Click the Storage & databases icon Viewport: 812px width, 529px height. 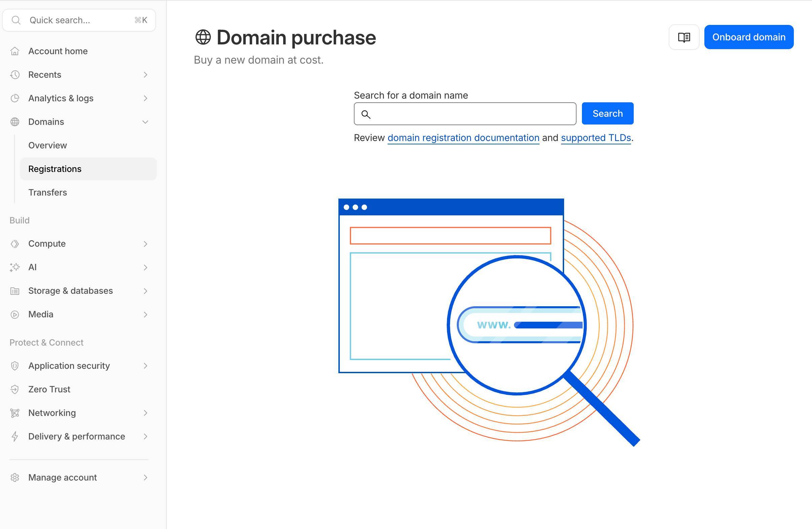coord(15,291)
